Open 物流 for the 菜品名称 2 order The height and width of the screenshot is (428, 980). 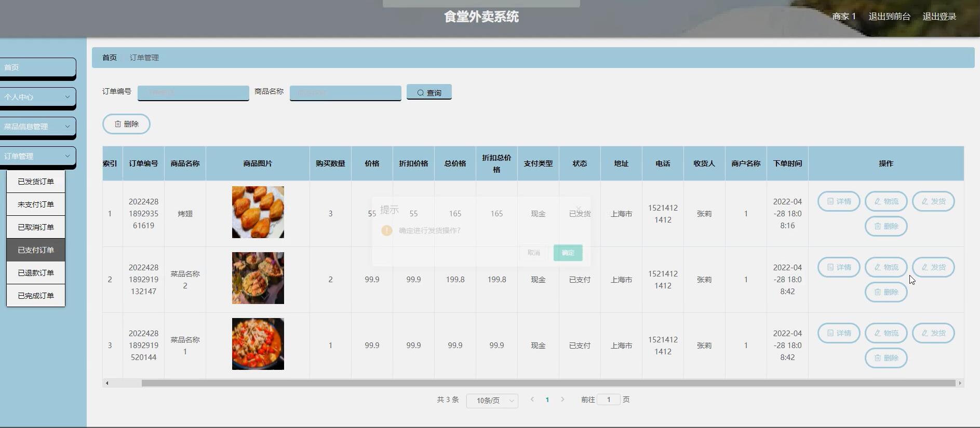pyautogui.click(x=886, y=267)
